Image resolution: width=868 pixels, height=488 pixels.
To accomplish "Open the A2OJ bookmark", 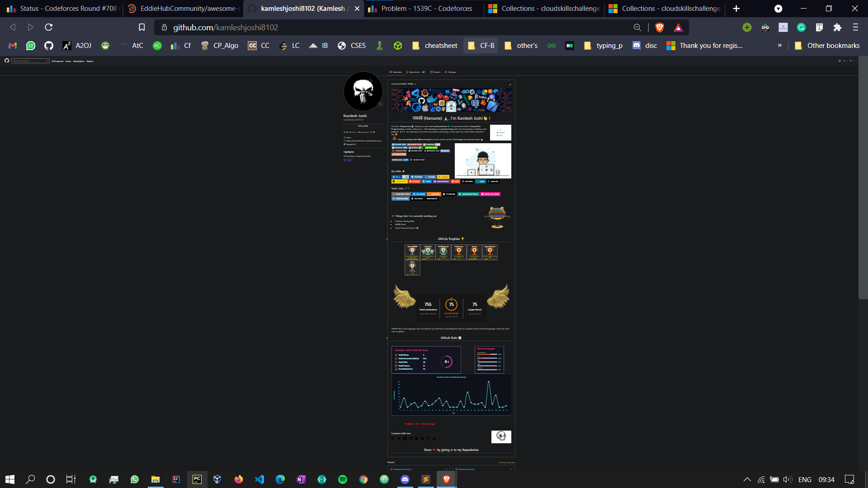I will 77,46.
